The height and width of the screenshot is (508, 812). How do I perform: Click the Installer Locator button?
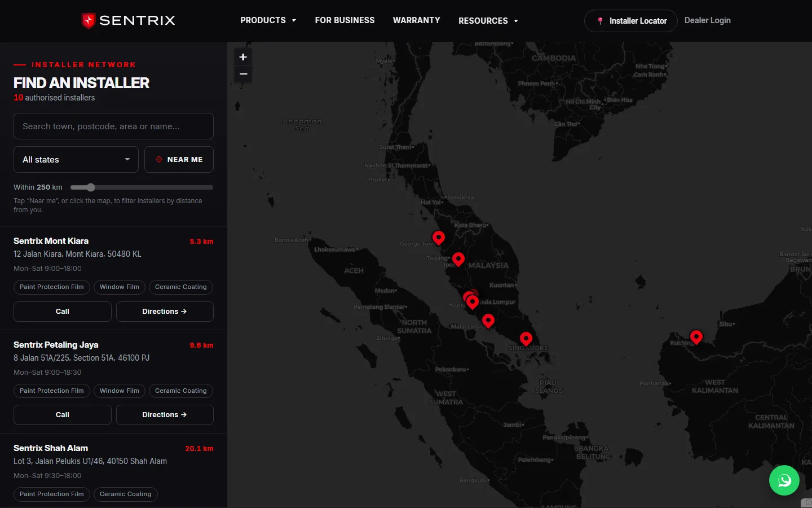[631, 21]
